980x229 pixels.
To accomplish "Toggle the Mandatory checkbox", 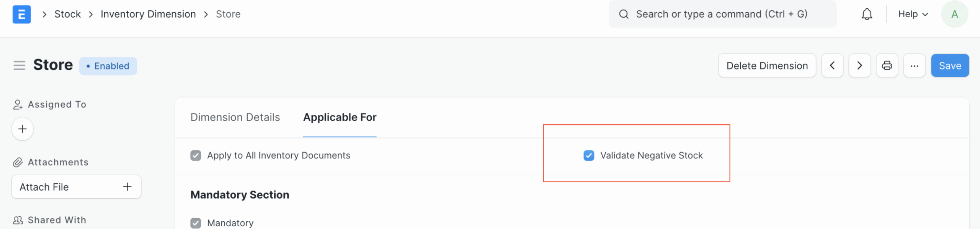I will [196, 223].
